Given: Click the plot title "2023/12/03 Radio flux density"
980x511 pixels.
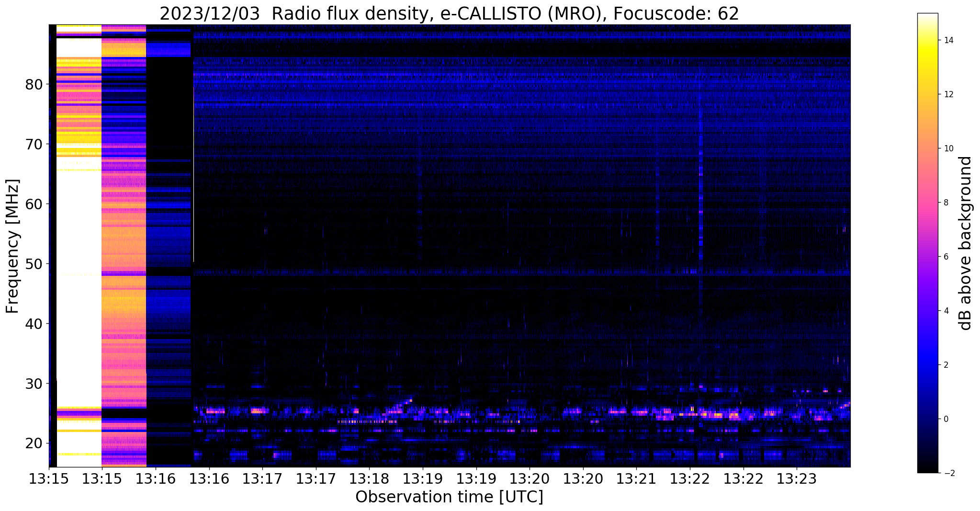Looking at the screenshot, I should (449, 13).
